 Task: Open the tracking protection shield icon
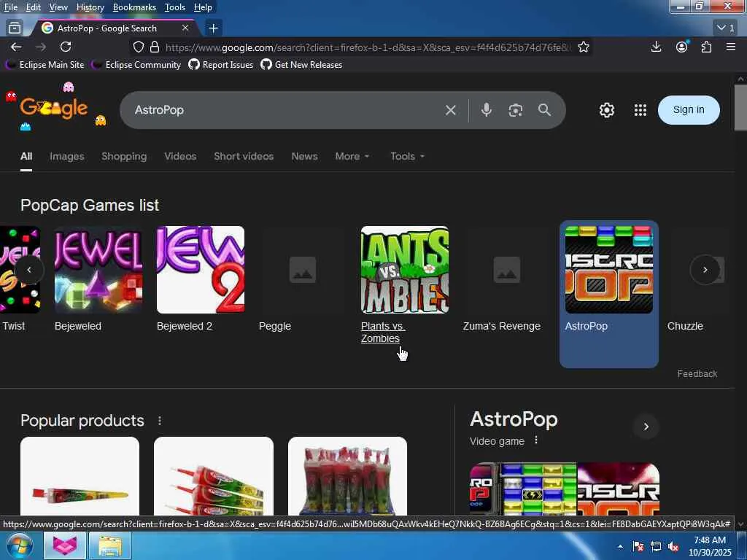[138, 47]
